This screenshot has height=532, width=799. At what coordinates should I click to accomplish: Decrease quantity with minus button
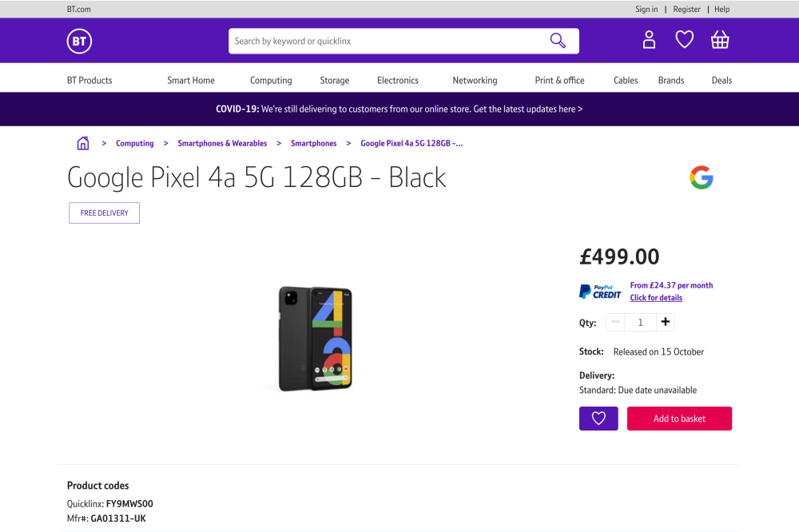tap(615, 323)
